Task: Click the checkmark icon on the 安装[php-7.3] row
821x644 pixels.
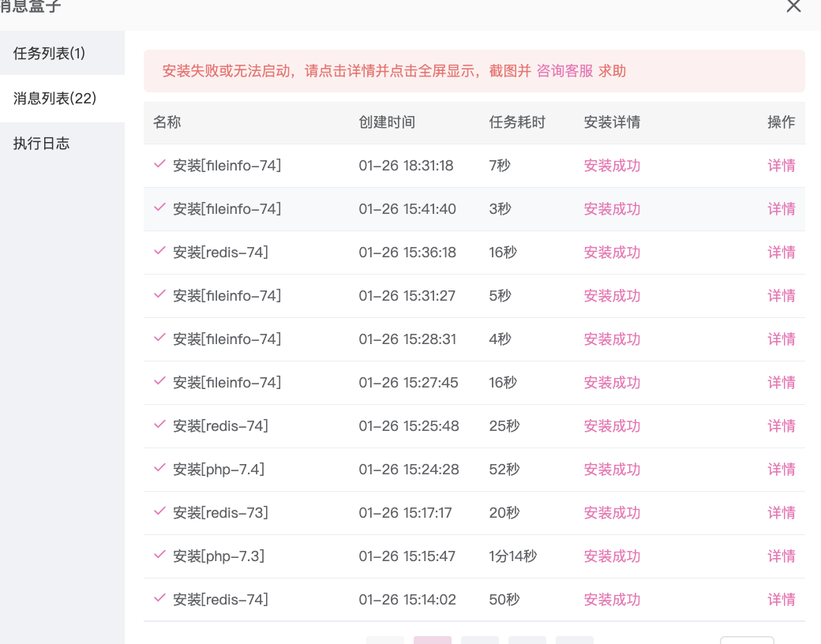Action: click(159, 556)
